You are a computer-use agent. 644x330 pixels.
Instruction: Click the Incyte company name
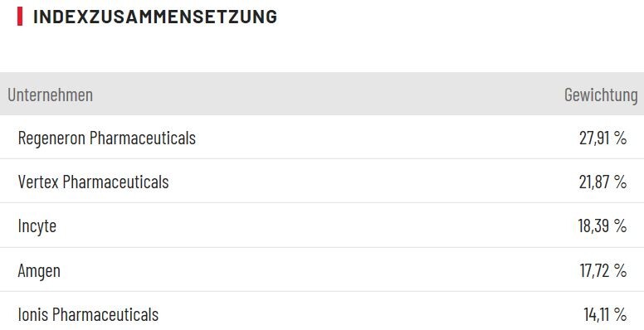37,226
